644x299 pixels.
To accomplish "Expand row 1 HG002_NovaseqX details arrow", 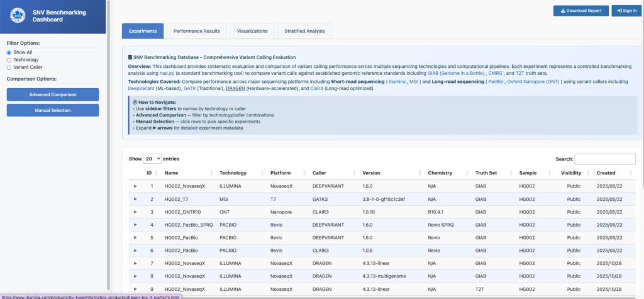I will pos(135,186).
